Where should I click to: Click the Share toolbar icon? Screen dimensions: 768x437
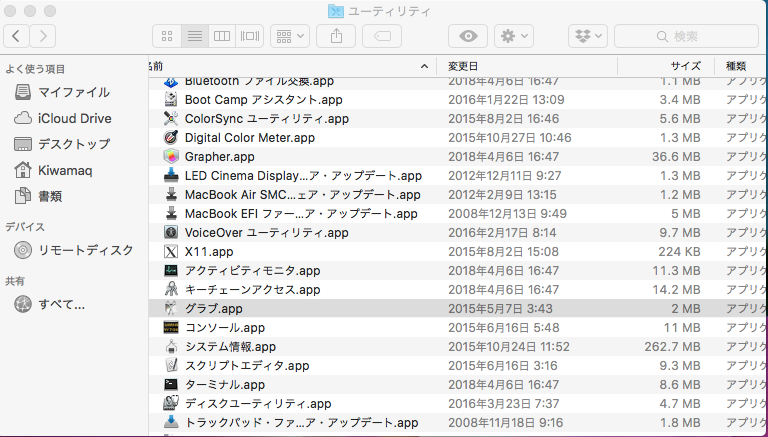point(335,36)
